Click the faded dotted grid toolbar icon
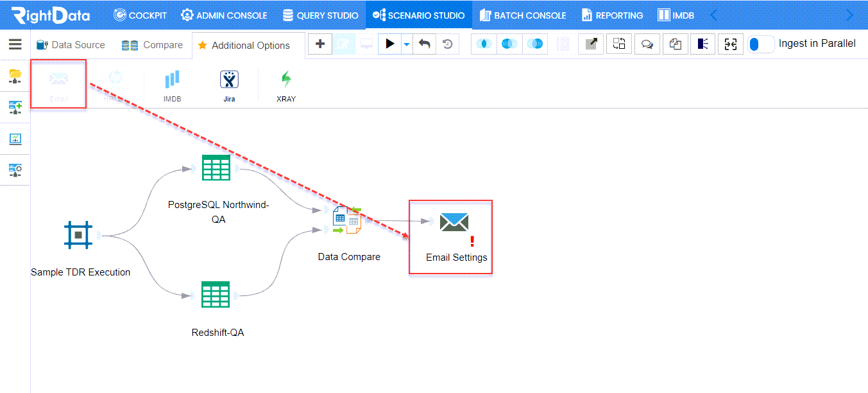868x393 pixels. coord(563,44)
